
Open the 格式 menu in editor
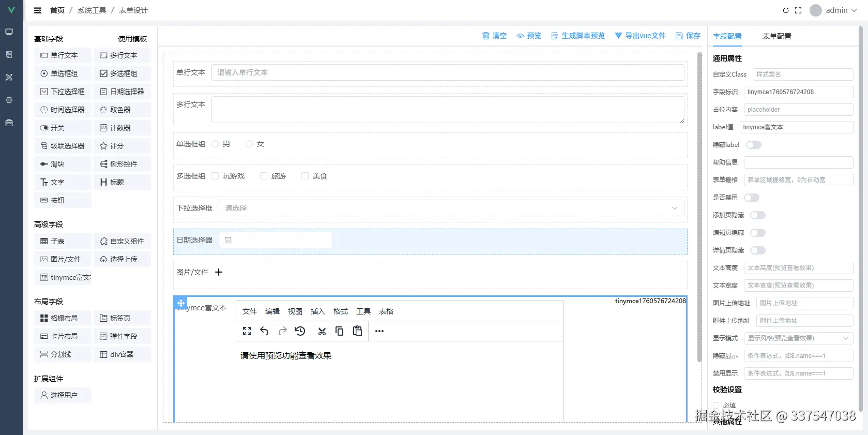coord(341,311)
